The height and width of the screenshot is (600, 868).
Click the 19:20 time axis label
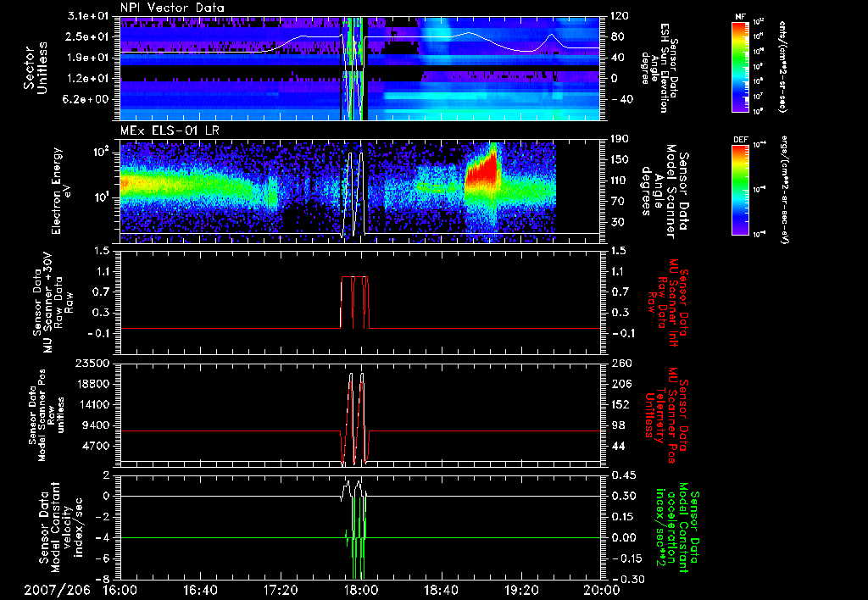(x=521, y=590)
